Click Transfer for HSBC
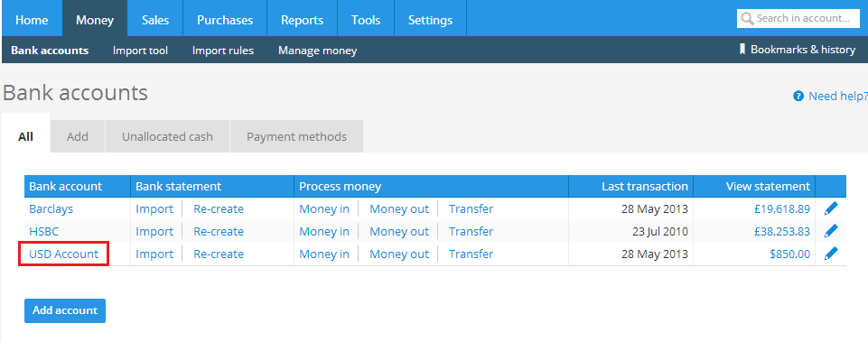Viewport: 868px width, 342px height. [x=471, y=231]
